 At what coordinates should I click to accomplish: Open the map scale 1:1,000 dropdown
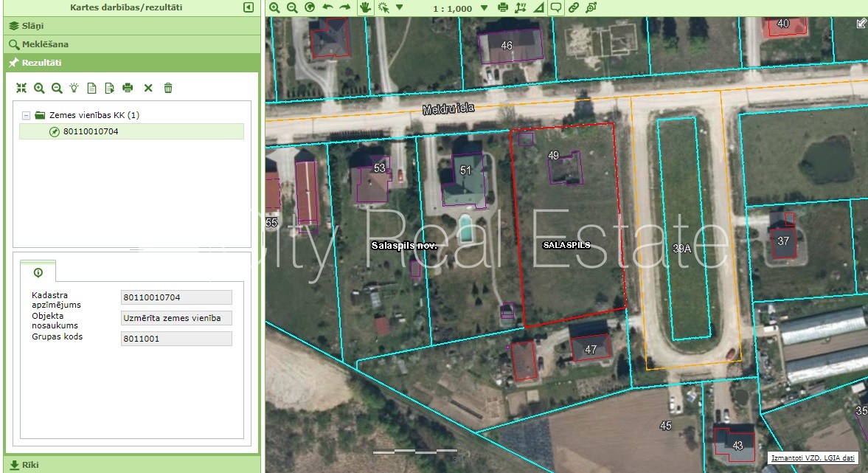pos(484,7)
